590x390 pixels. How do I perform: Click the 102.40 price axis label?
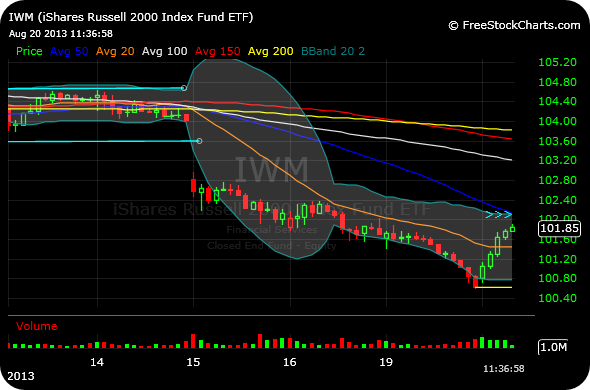[558, 200]
